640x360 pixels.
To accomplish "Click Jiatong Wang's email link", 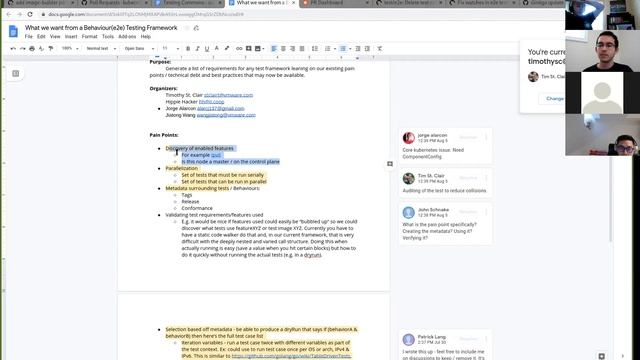I will [226, 115].
